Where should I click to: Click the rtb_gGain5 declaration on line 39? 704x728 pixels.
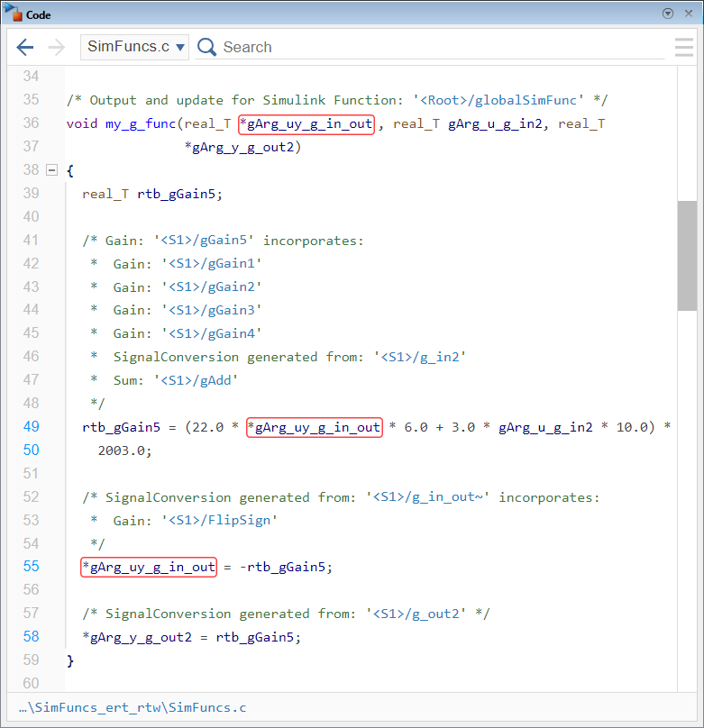(x=176, y=194)
